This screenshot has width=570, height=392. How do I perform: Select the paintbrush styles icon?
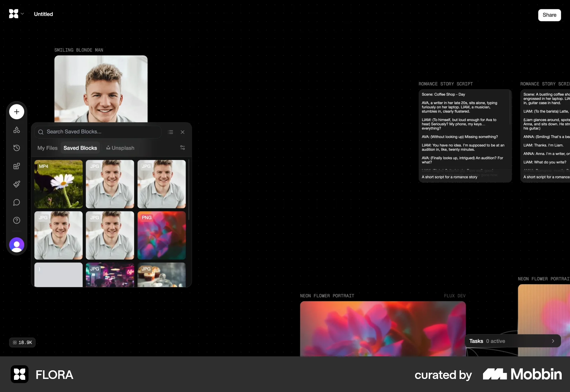pyautogui.click(x=16, y=184)
